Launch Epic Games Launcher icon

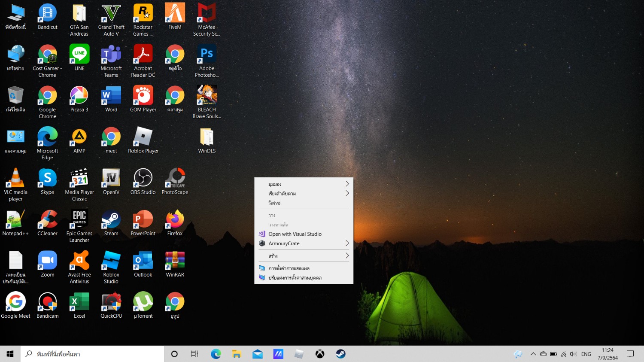pos(79,226)
